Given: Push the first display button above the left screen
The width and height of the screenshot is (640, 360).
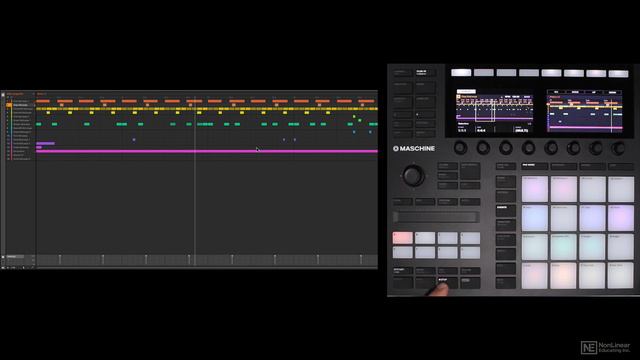Looking at the screenshot, I should tap(461, 73).
